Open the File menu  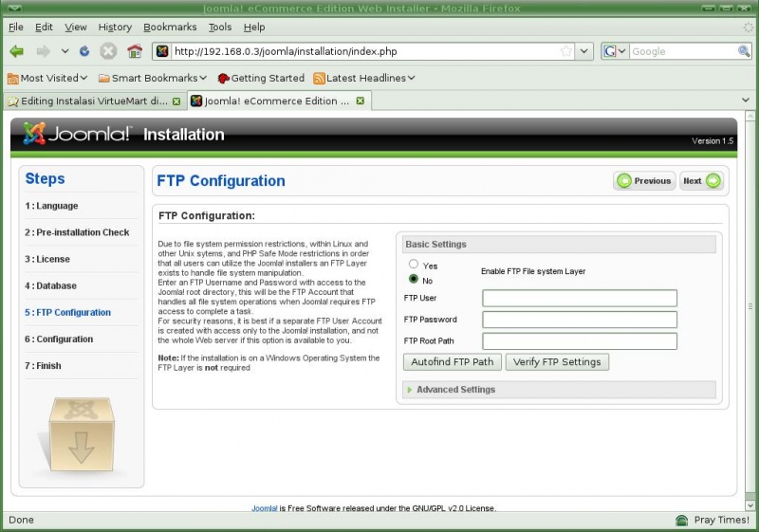16,28
